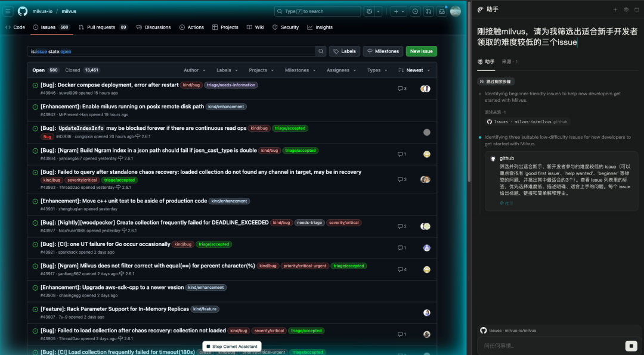Show Open 580 issues

(46, 70)
